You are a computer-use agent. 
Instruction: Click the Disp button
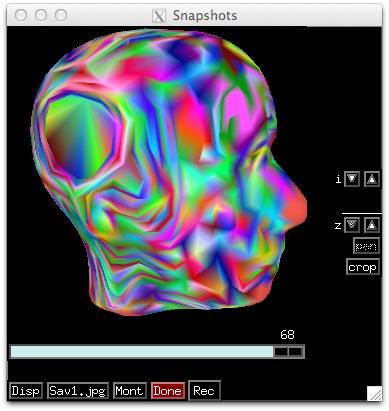pos(26,391)
